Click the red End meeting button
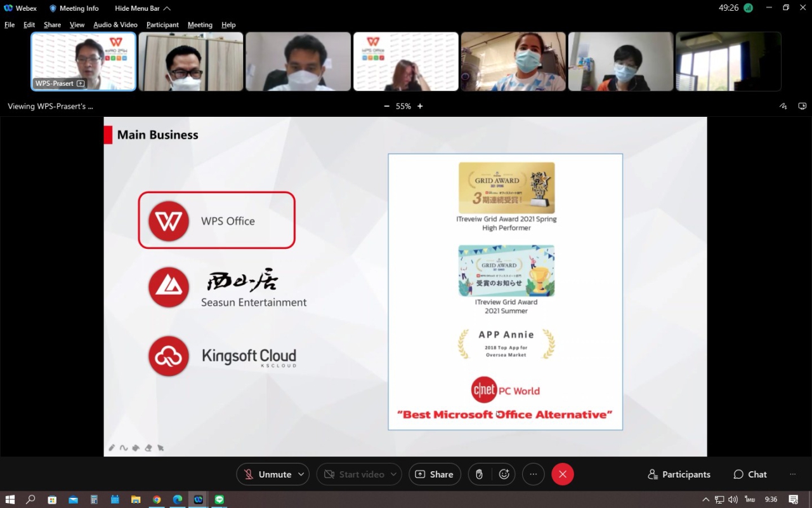The height and width of the screenshot is (508, 812). click(x=563, y=474)
